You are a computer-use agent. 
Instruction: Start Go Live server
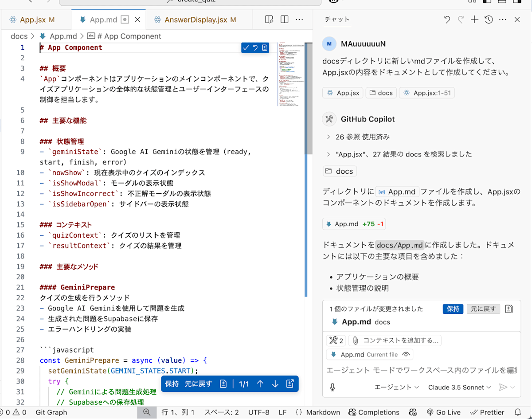point(443,412)
